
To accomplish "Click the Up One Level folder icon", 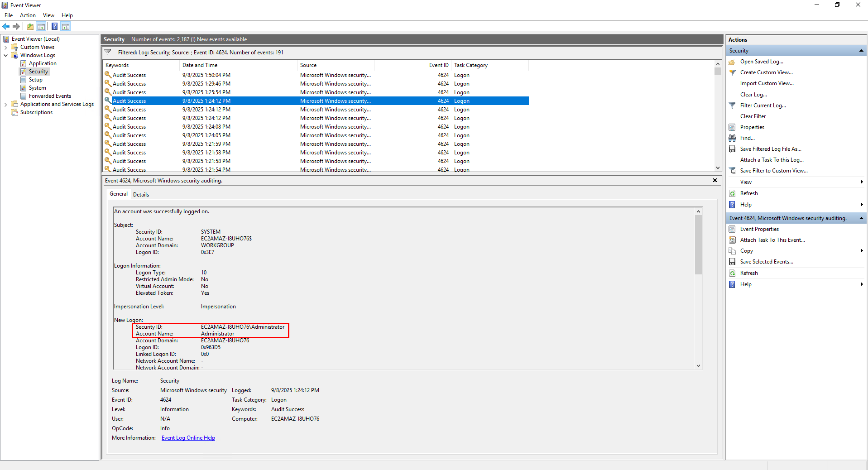I will click(30, 26).
